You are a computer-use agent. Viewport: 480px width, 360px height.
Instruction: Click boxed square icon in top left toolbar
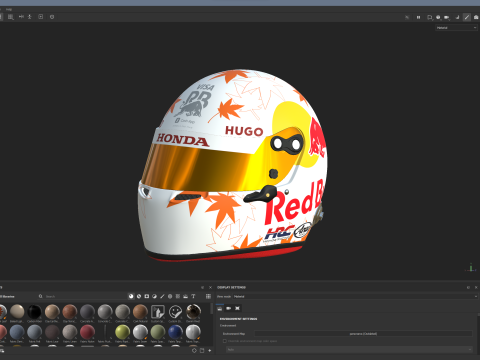[41, 16]
